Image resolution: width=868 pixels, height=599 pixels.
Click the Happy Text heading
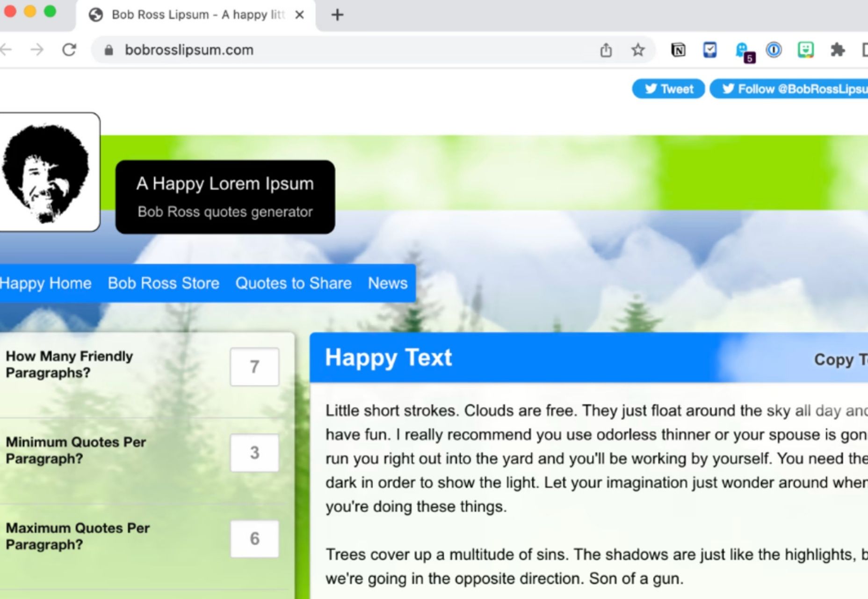388,358
